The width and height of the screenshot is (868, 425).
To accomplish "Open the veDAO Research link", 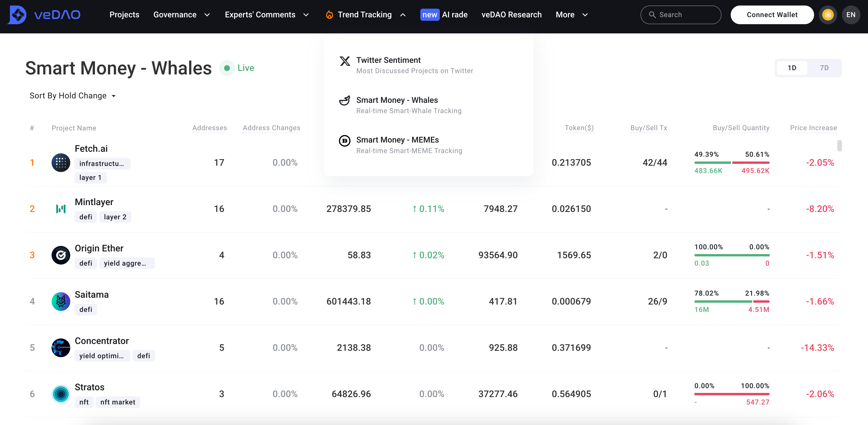I will pos(511,15).
